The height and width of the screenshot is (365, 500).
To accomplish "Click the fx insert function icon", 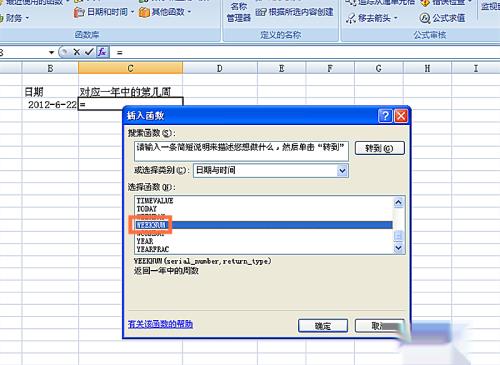I will (x=102, y=52).
